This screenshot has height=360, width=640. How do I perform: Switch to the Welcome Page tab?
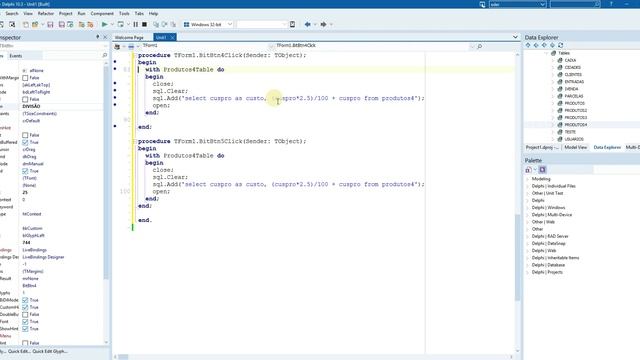[129, 38]
